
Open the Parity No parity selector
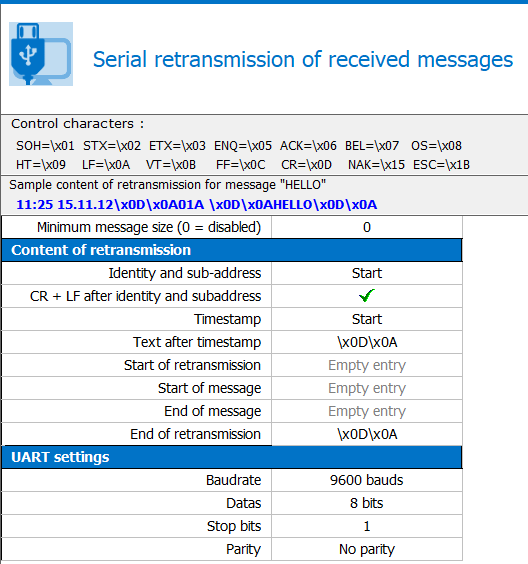pyautogui.click(x=367, y=549)
